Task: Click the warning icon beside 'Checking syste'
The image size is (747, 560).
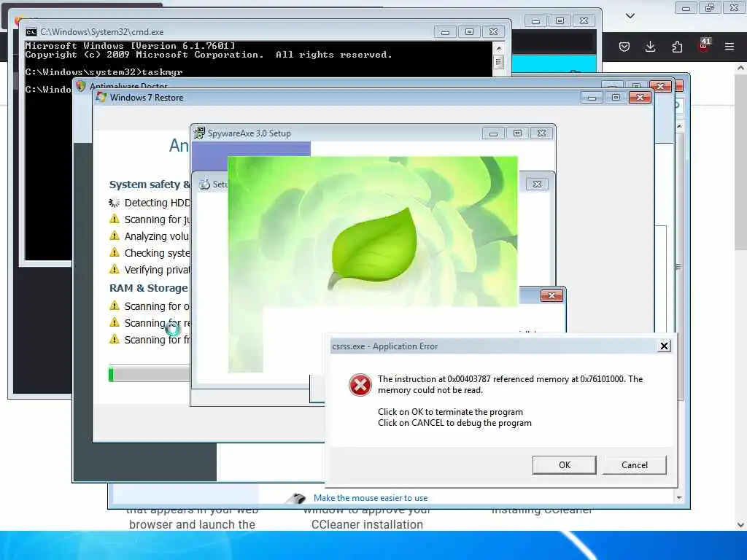Action: (115, 252)
